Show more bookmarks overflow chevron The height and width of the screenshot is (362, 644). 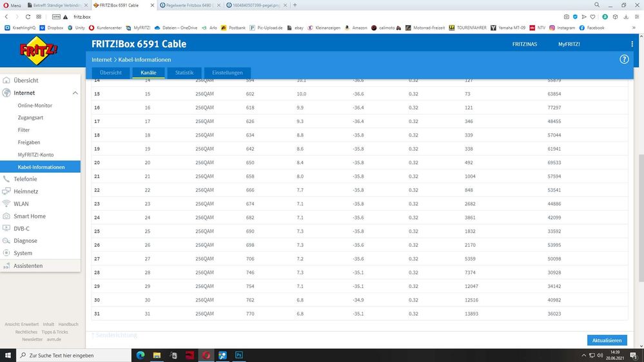tap(634, 28)
